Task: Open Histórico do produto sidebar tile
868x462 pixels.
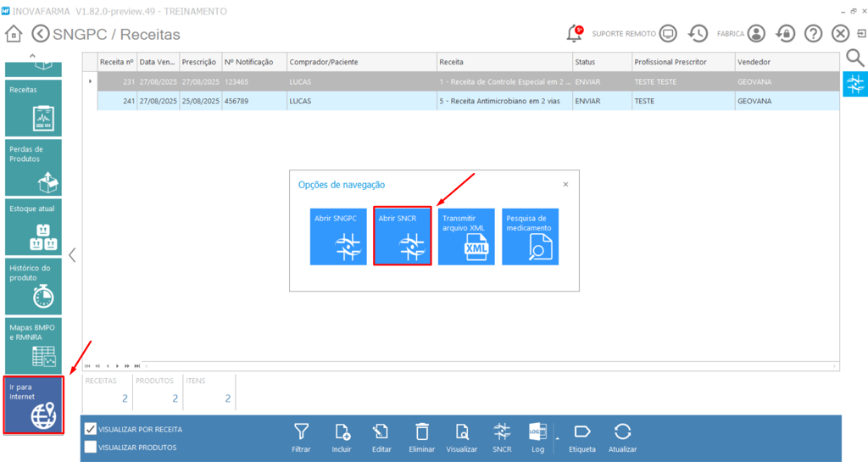Action: click(33, 287)
